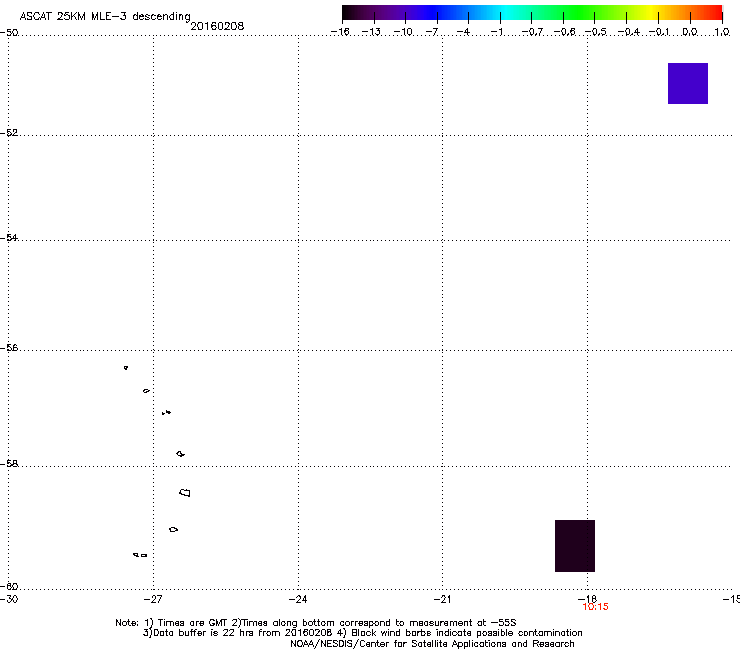This screenshot has height=650, width=740.
Task: Click the '-0.1' color scale label
Action: [659, 32]
